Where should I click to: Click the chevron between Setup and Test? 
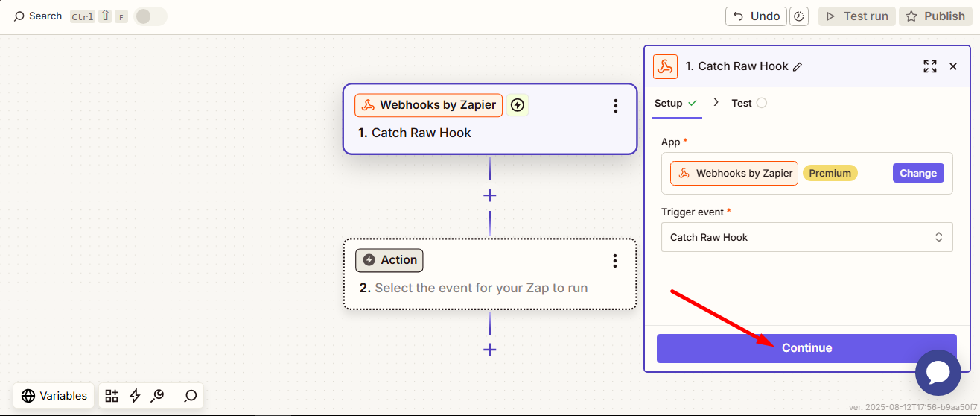716,102
